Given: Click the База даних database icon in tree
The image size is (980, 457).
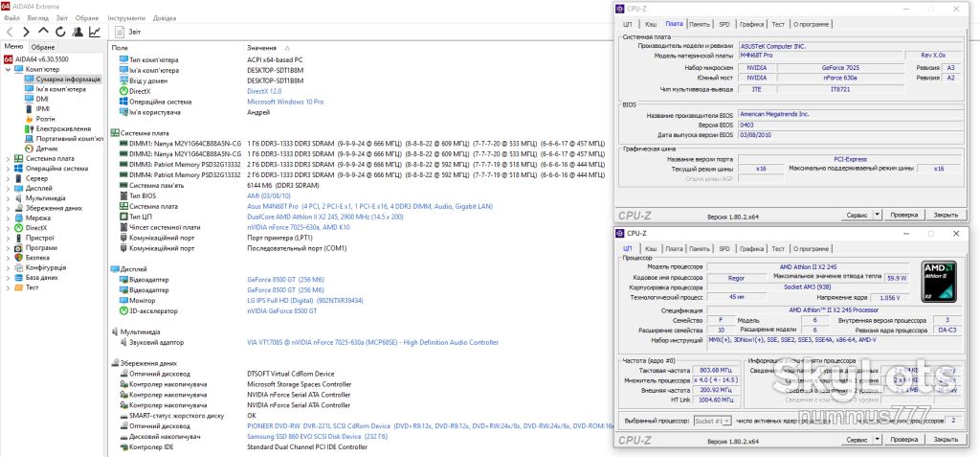Looking at the screenshot, I should 19,277.
